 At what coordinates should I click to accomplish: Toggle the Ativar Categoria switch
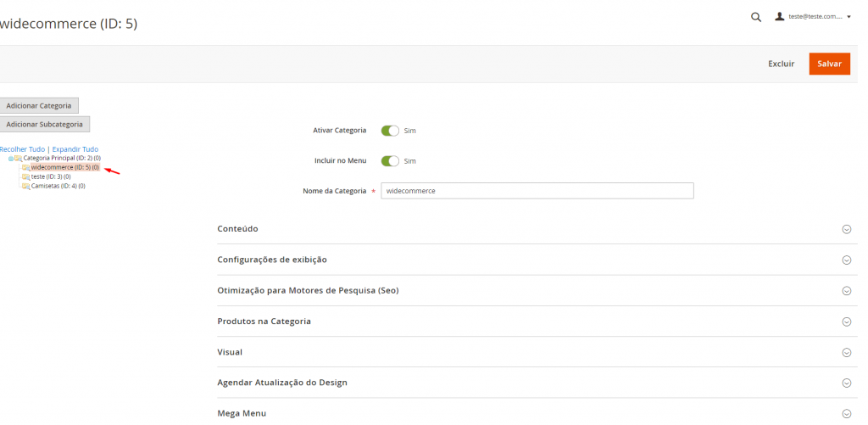tap(390, 131)
